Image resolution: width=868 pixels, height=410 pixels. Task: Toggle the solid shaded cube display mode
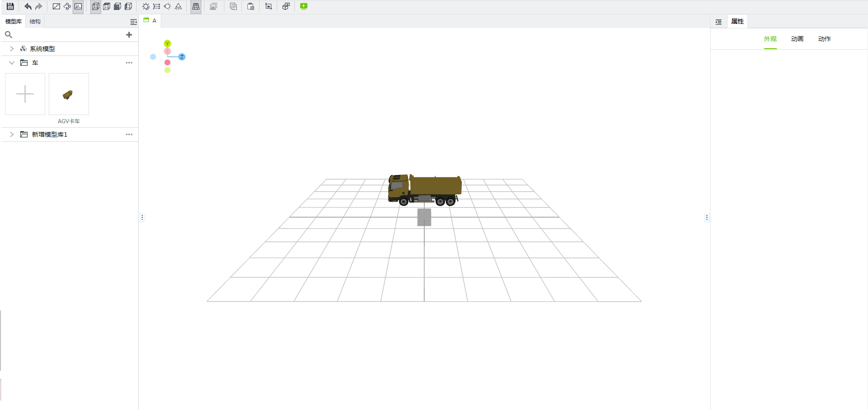(x=117, y=6)
